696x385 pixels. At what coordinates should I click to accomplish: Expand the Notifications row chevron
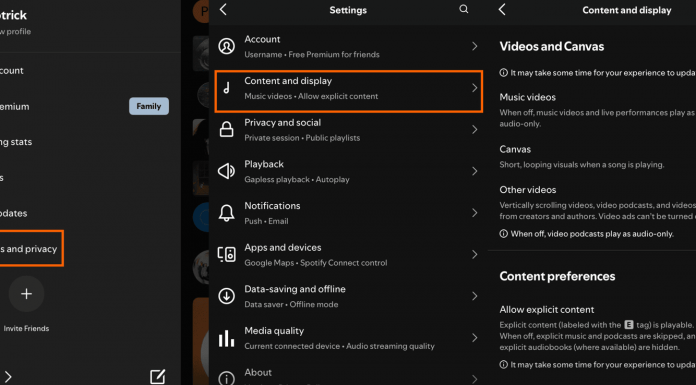(x=475, y=213)
